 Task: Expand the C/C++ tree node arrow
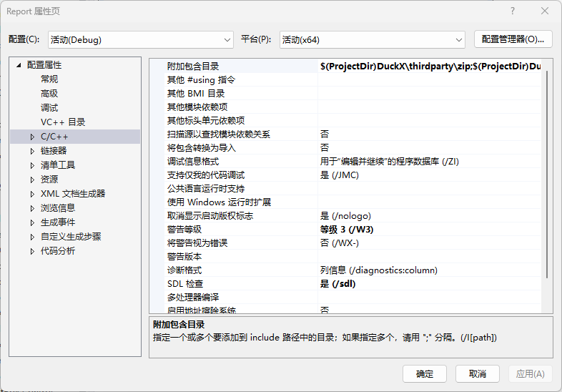[x=32, y=137]
